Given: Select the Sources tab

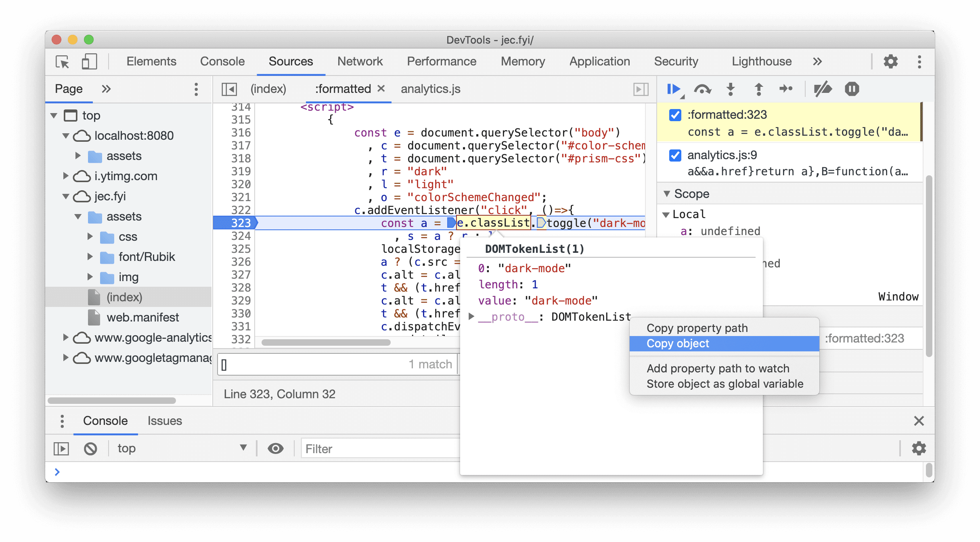Looking at the screenshot, I should point(291,61).
